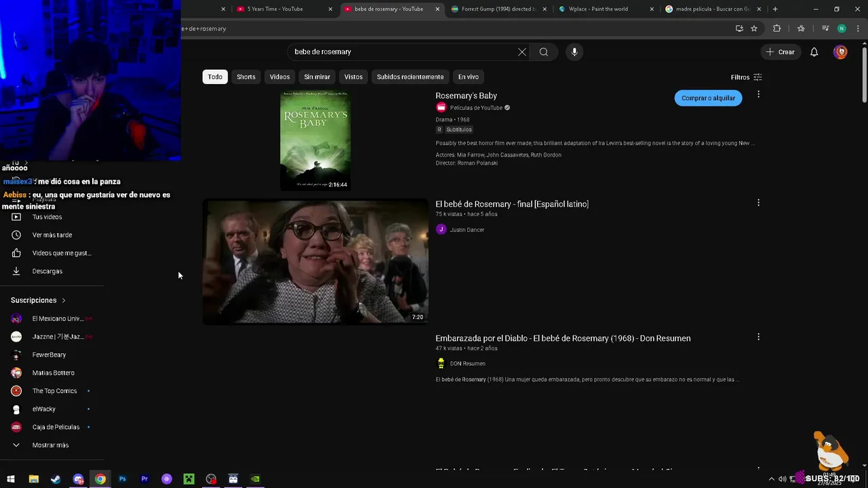Bookmark this page with the star
868x488 pixels.
[x=754, y=28]
